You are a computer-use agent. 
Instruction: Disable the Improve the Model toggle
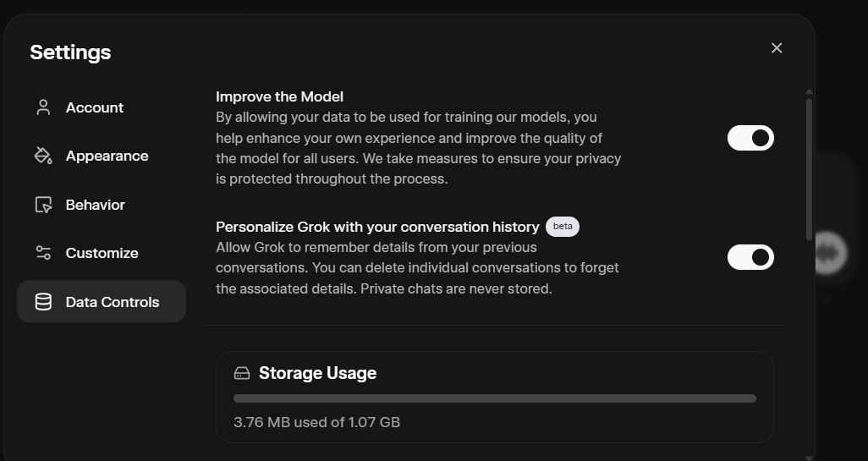(750, 138)
